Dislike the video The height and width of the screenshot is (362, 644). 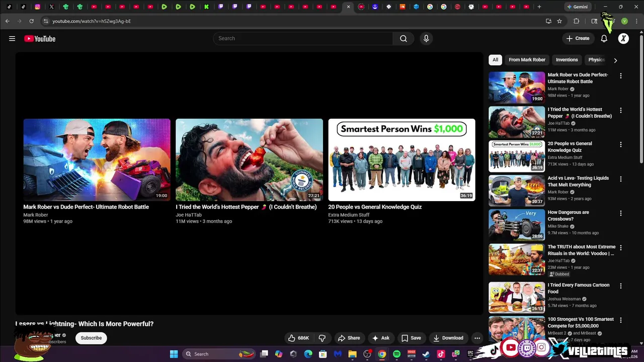(323, 338)
